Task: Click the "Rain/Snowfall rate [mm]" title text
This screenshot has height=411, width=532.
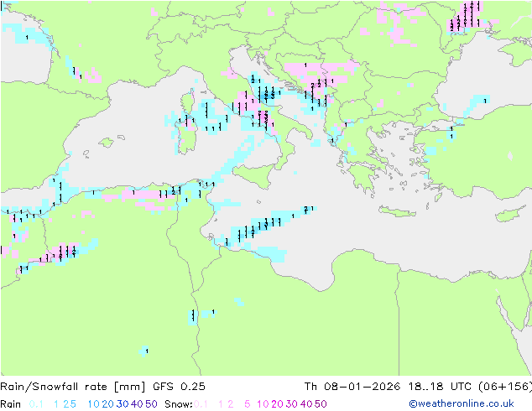Action: point(73,386)
